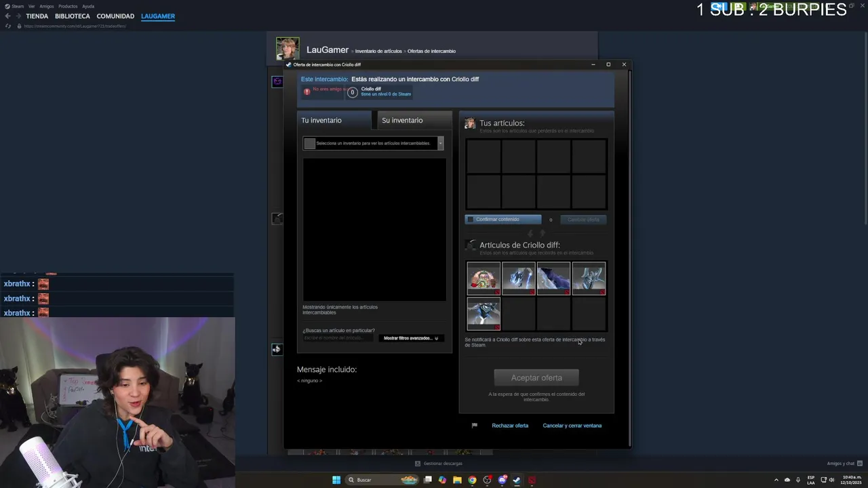The height and width of the screenshot is (488, 868).
Task: Click the microphone icon in system tray
Action: [798, 480]
